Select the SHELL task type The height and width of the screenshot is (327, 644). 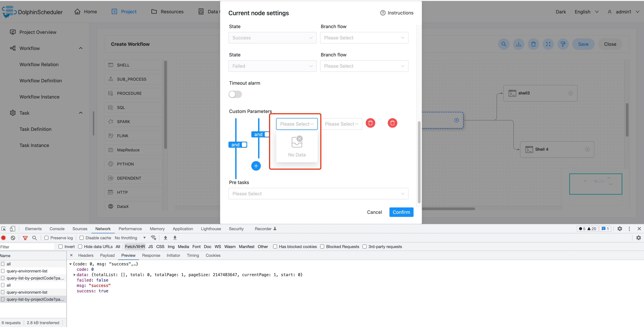133,65
